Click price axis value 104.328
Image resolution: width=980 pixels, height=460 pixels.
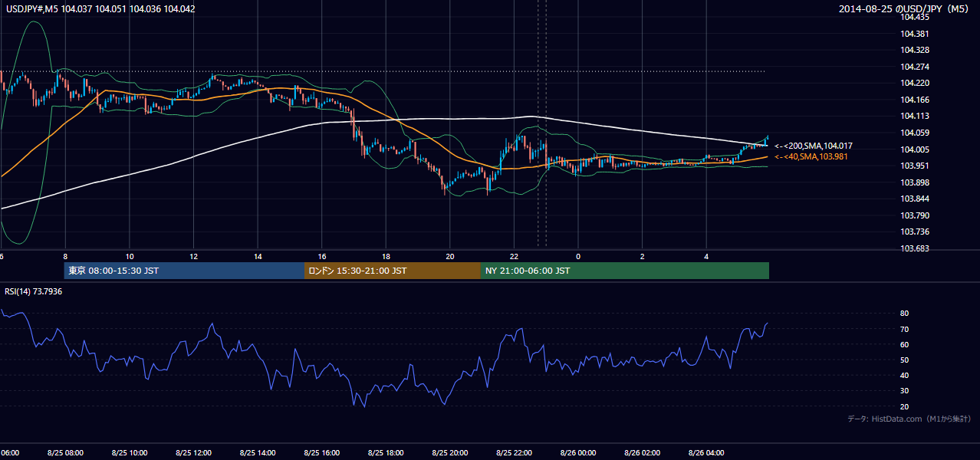click(915, 50)
